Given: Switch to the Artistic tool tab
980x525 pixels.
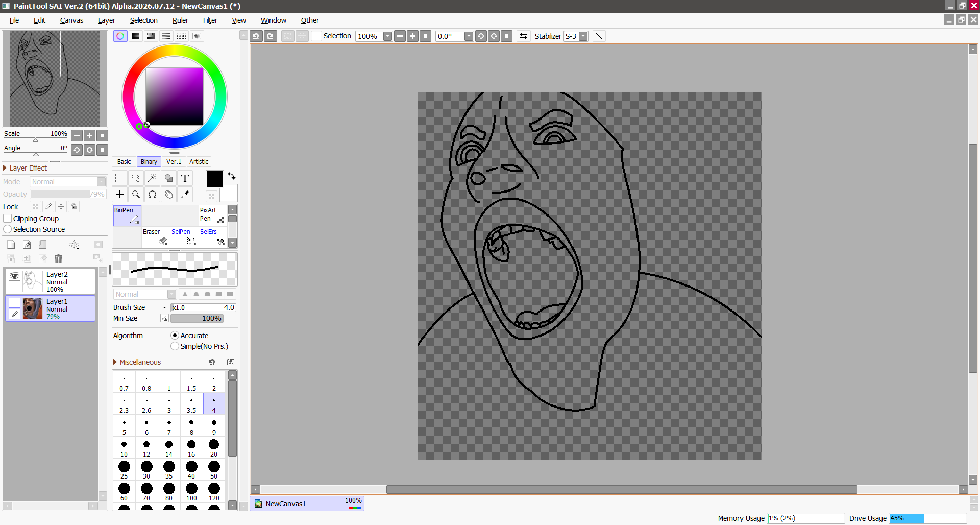Looking at the screenshot, I should 199,162.
